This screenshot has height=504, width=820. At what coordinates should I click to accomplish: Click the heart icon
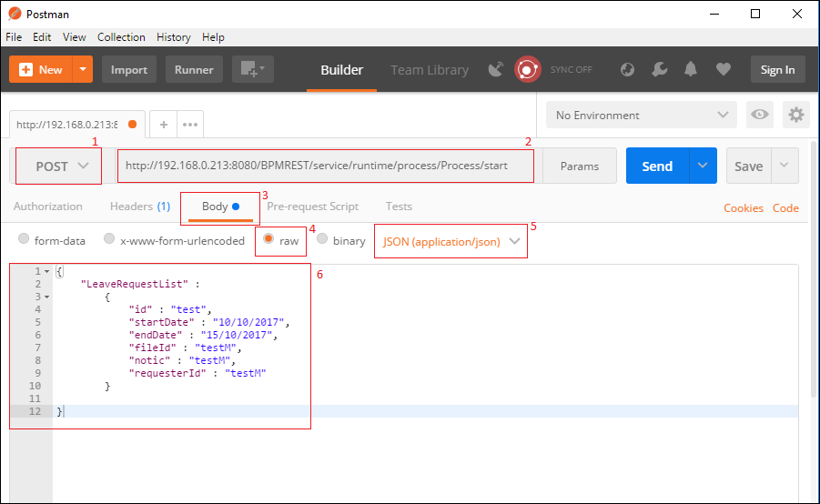click(x=724, y=69)
